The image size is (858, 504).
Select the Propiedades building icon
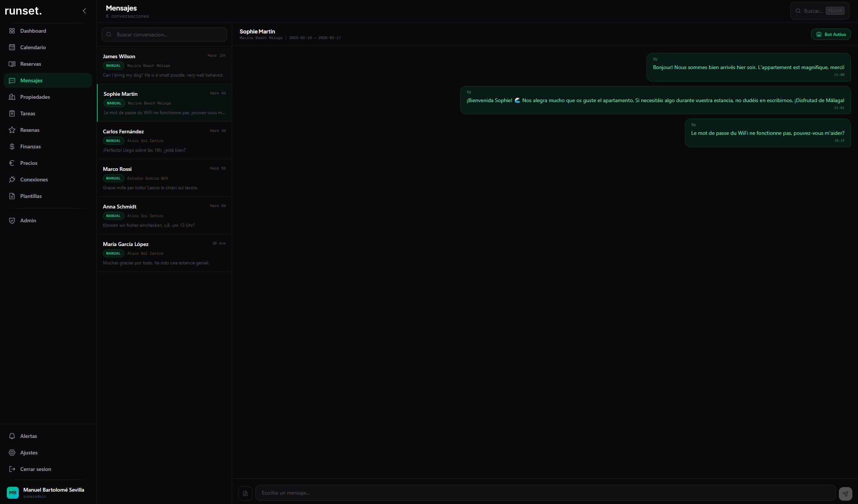pyautogui.click(x=12, y=97)
